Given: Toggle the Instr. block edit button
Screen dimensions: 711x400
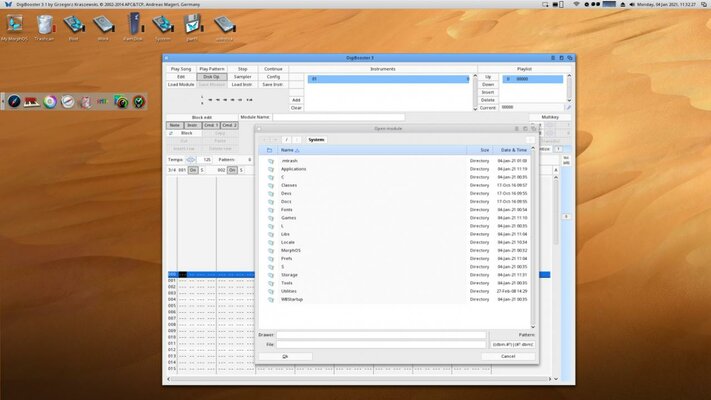Looking at the screenshot, I should [193, 125].
